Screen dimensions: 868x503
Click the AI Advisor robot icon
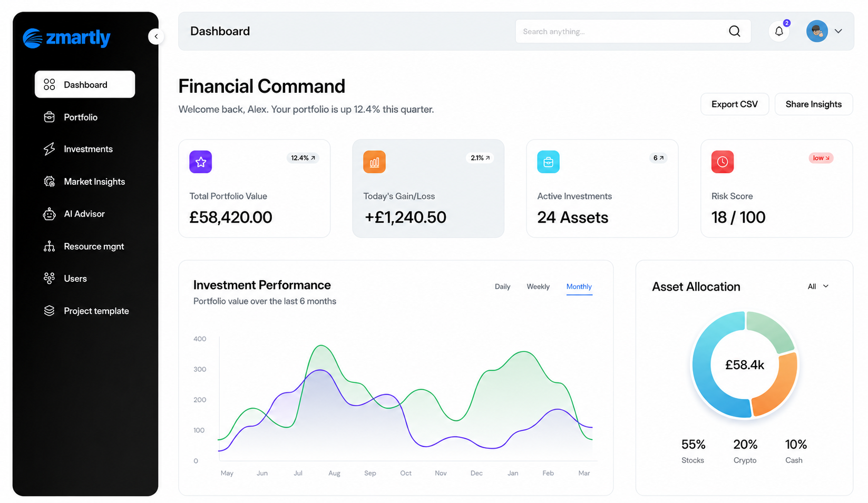[49, 214]
